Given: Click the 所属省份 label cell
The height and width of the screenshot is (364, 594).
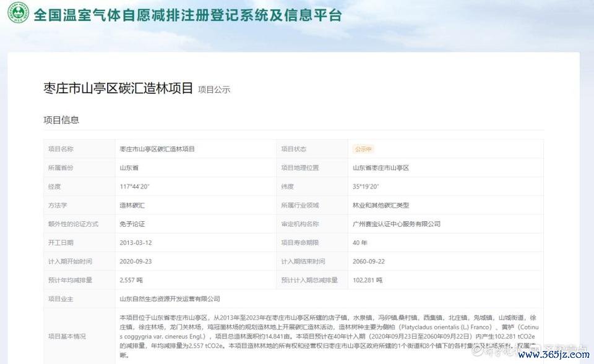Looking at the screenshot, I should tap(79, 167).
